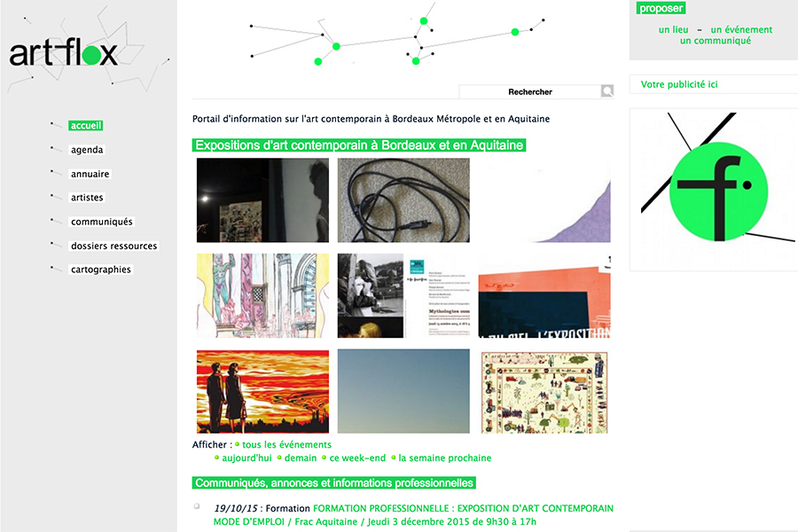This screenshot has height=532, width=798.
Task: Open the black cable exhibition thumbnail
Action: [403, 200]
